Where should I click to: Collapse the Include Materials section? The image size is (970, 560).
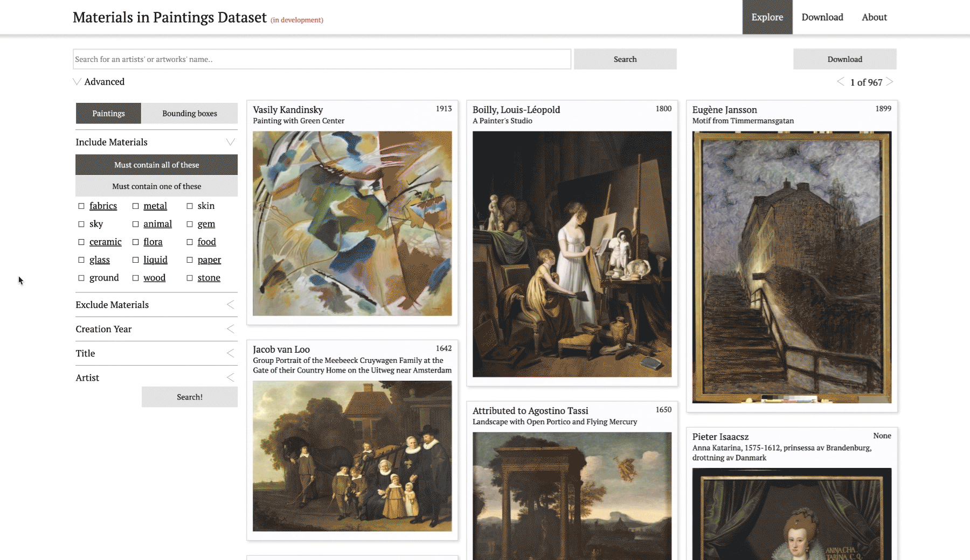tap(230, 142)
